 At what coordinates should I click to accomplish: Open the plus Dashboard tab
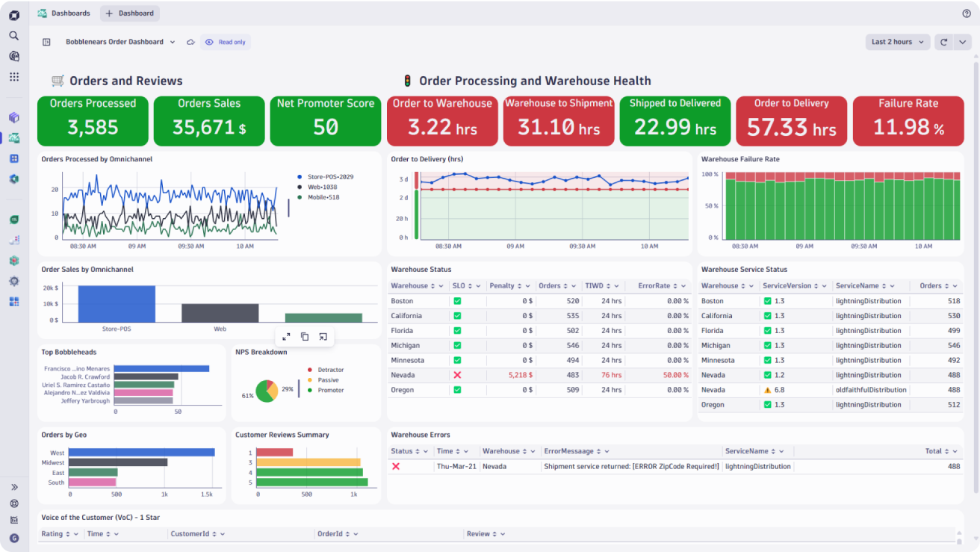pos(130,13)
